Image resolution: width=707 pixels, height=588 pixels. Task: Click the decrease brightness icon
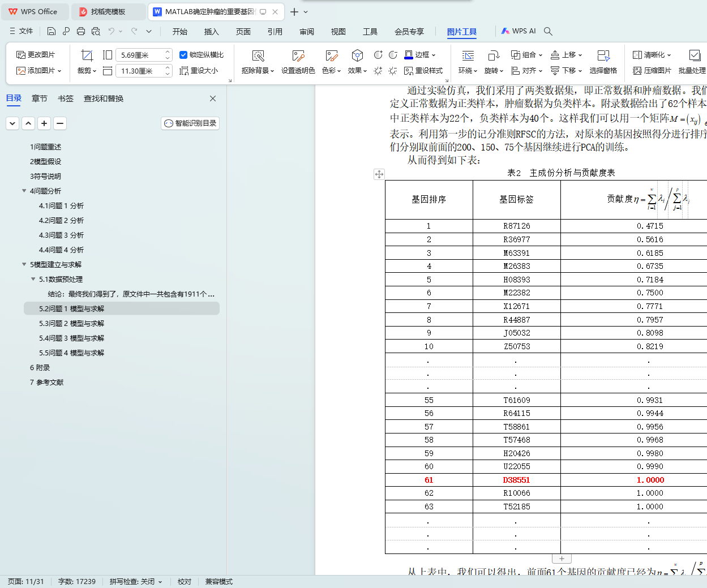click(393, 71)
